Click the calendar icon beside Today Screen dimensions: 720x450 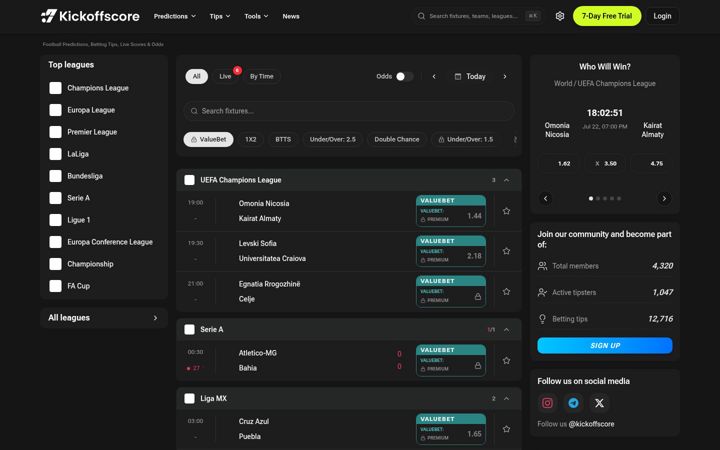click(458, 77)
